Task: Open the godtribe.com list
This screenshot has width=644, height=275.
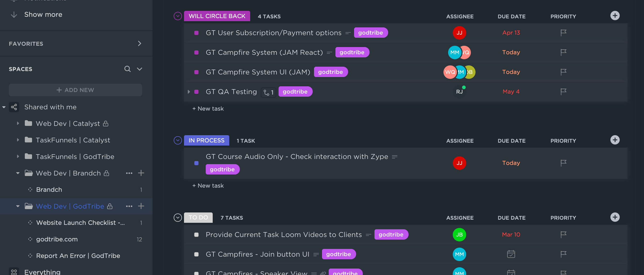Action: tap(57, 239)
